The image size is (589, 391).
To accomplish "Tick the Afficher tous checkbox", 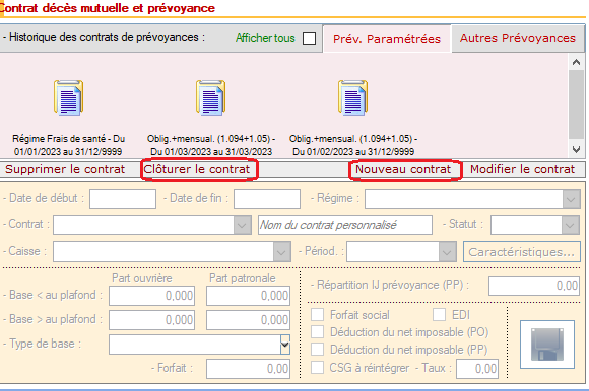I will (309, 38).
